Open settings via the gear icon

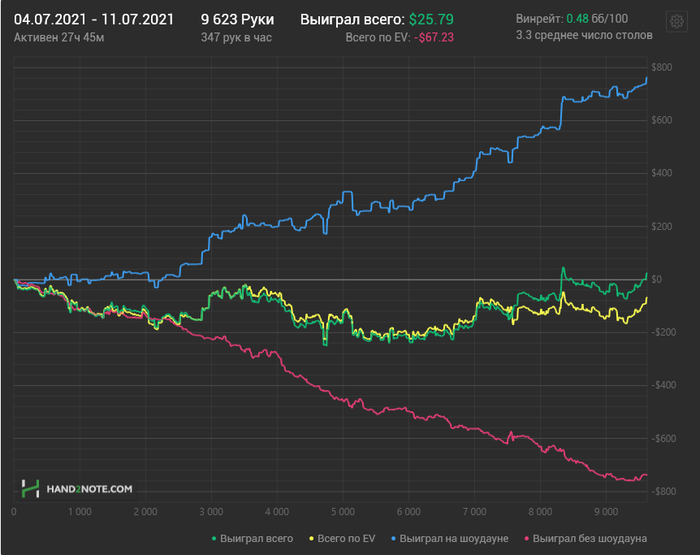point(676,21)
